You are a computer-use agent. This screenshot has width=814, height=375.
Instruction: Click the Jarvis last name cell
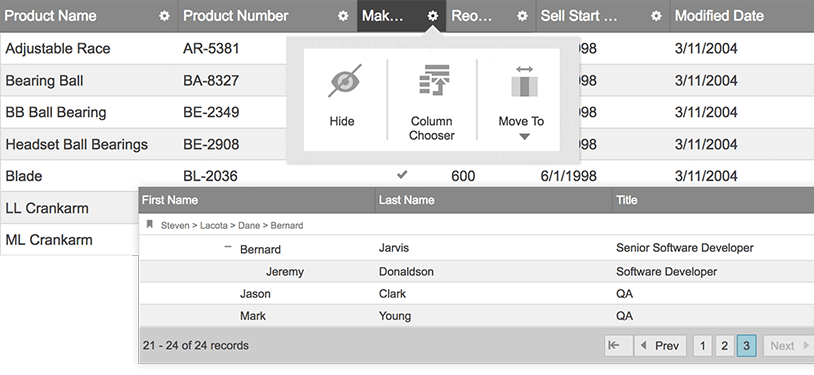pos(394,248)
